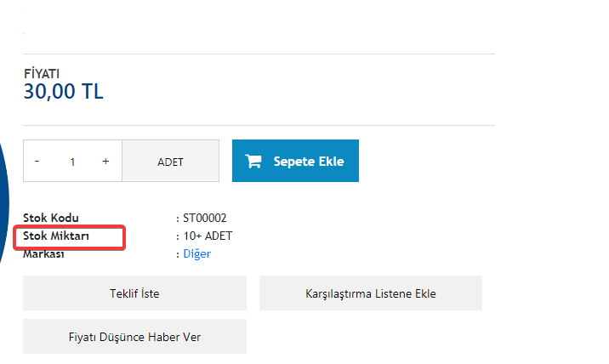Decrease quantity with the minus button
This screenshot has height=364, width=609.
point(37,161)
